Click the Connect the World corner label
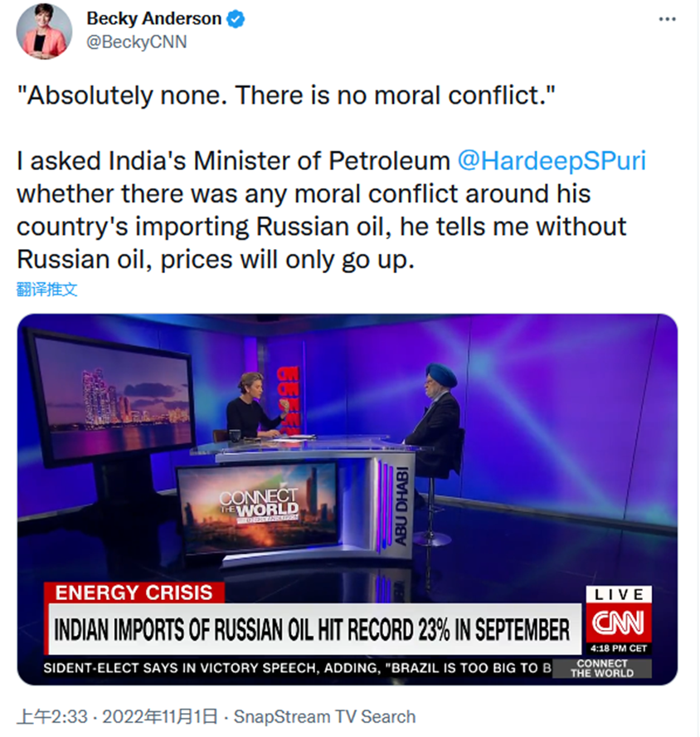The height and width of the screenshot is (737, 700). pyautogui.click(x=601, y=668)
